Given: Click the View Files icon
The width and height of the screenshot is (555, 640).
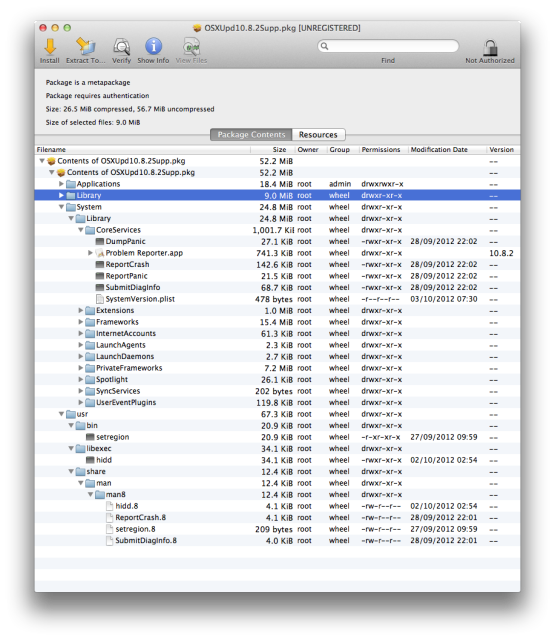Looking at the screenshot, I should point(191,47).
